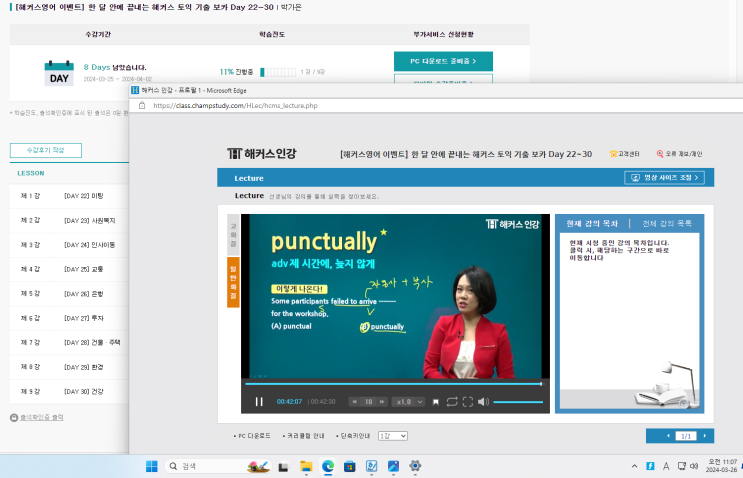Seek on the video progress bar
The width and height of the screenshot is (743, 478).
tap(393, 384)
